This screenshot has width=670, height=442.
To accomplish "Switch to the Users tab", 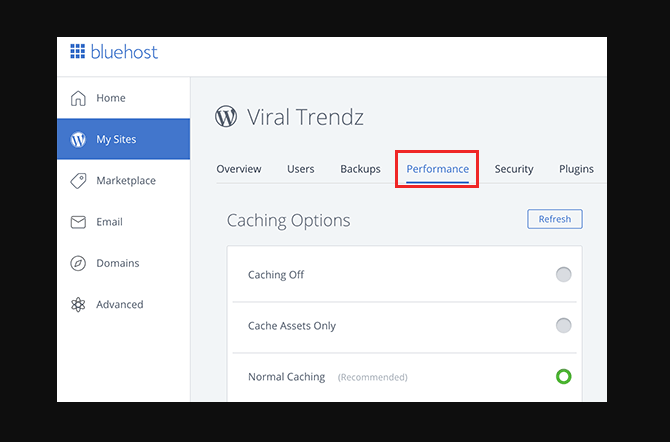I will 300,169.
